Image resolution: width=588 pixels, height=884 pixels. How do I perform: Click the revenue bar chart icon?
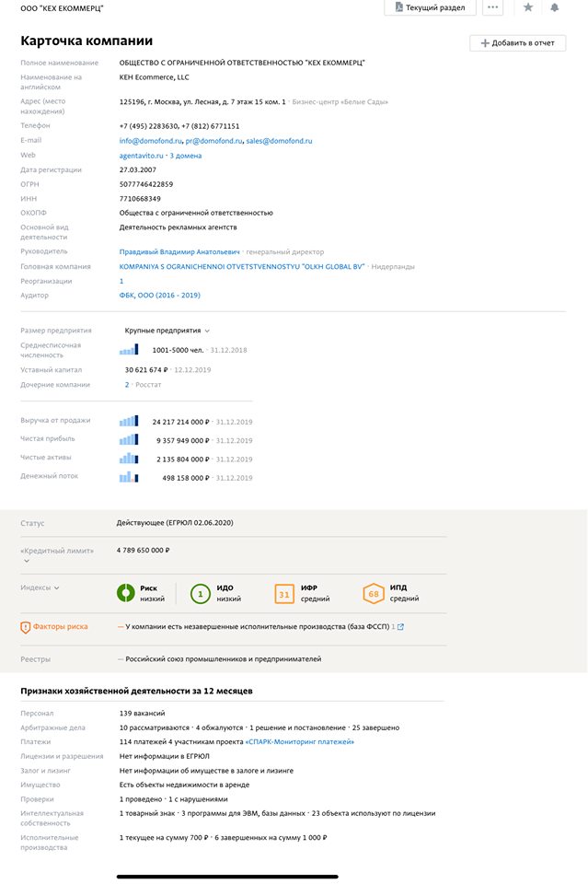[128, 421]
